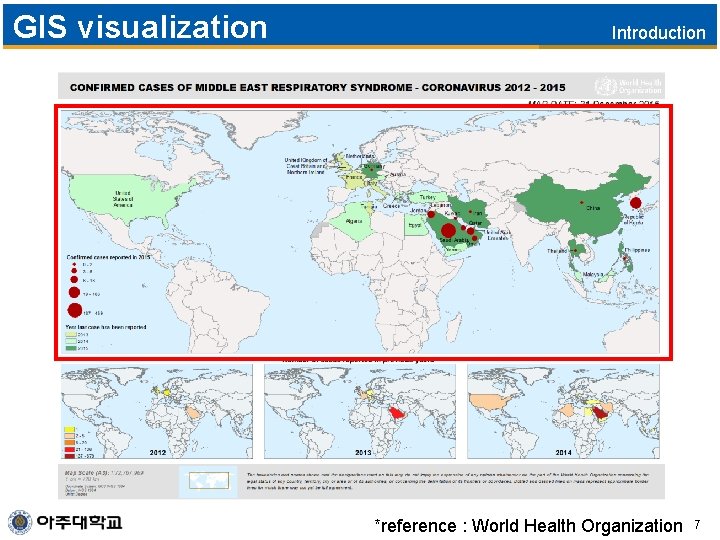The width and height of the screenshot is (720, 540).
Task: Click the "Confirmed cases reported in 2015" legend heading
Action: pos(108,257)
